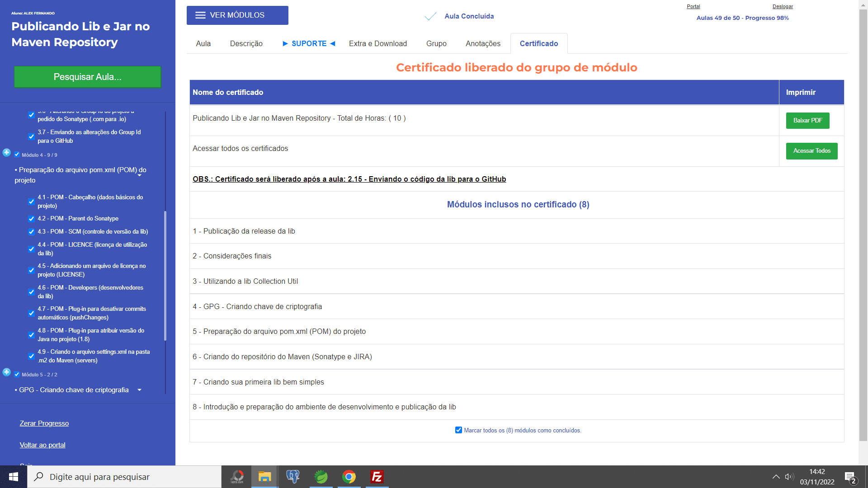Screen dimensions: 868x488
Task: Toggle checkbox for 4.3 POM SCM
Action: click(x=31, y=232)
